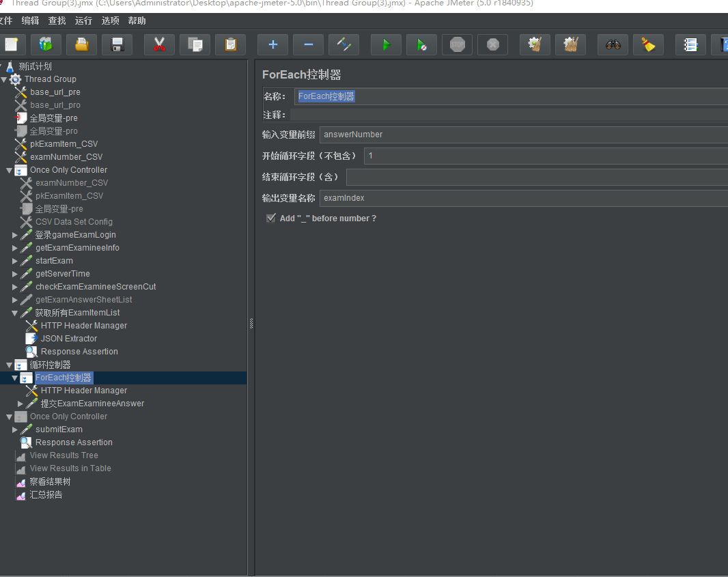The image size is (728, 577).
Task: Select the JSON Extractor element
Action: (69, 339)
